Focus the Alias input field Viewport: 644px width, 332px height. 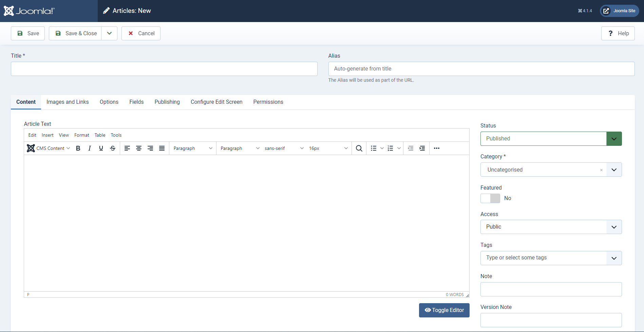[x=481, y=69]
